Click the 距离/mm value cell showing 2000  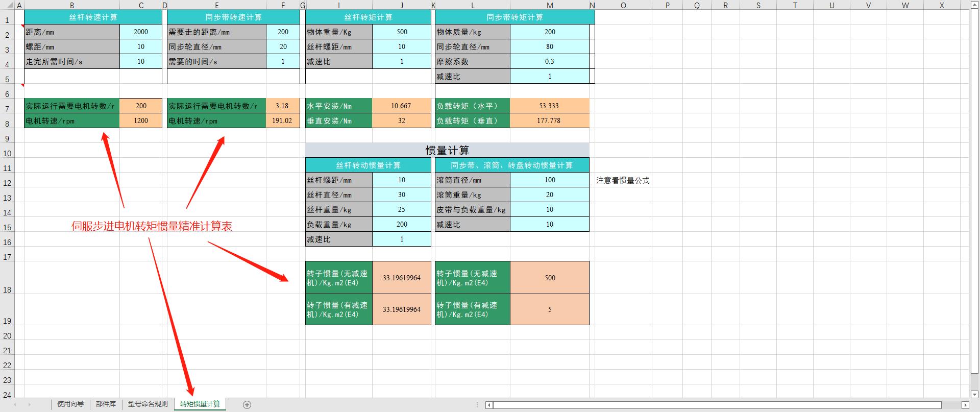[x=141, y=32]
